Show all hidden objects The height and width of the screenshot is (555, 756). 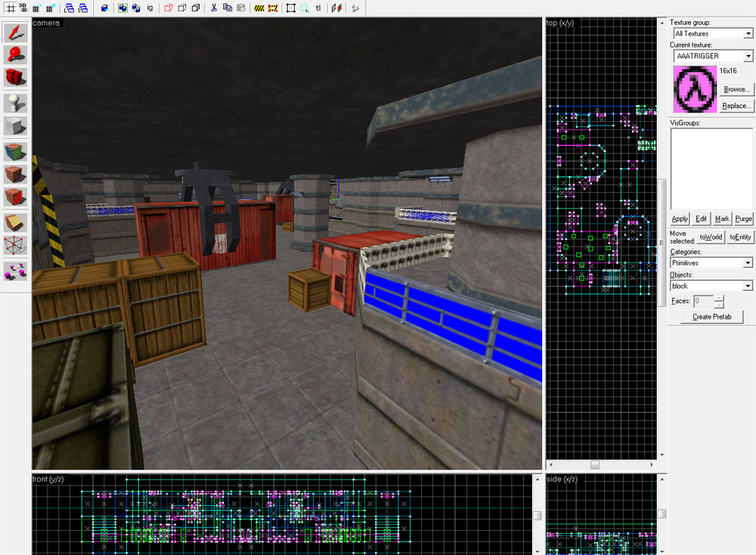click(x=195, y=8)
